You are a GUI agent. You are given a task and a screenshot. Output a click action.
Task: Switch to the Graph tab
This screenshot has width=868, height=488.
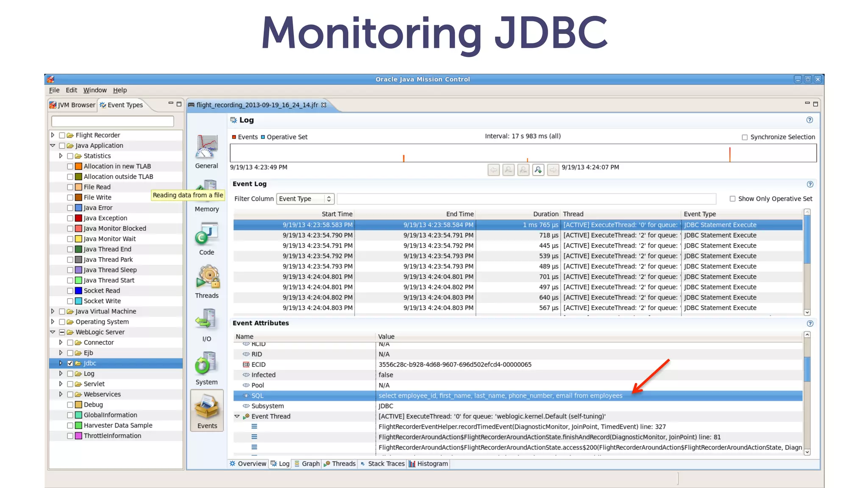coord(307,464)
